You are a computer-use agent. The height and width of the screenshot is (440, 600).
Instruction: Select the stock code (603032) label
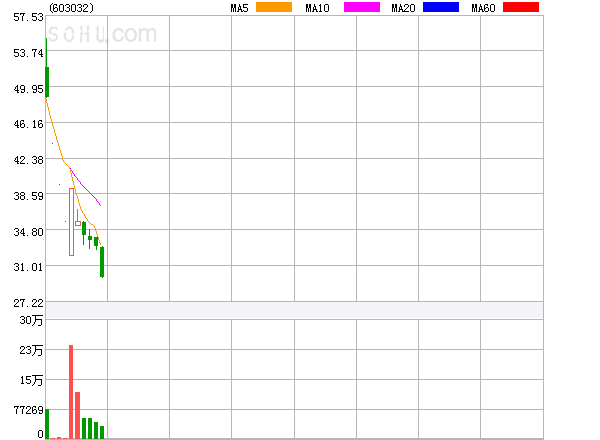coord(72,8)
